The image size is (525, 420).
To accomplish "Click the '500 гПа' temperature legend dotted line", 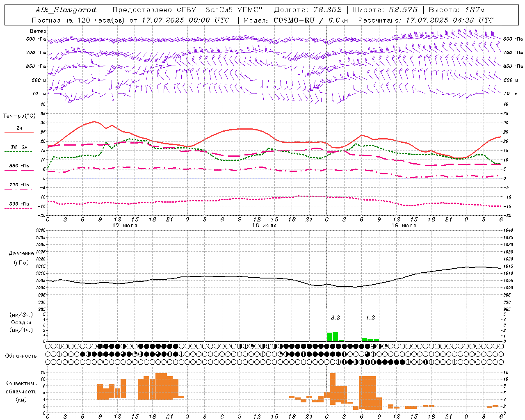I will pyautogui.click(x=18, y=208).
